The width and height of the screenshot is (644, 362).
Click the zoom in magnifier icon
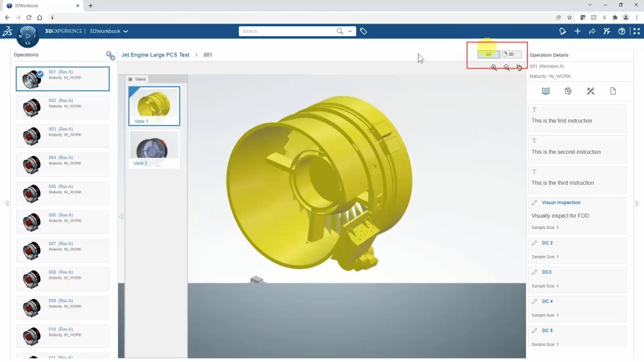(494, 67)
